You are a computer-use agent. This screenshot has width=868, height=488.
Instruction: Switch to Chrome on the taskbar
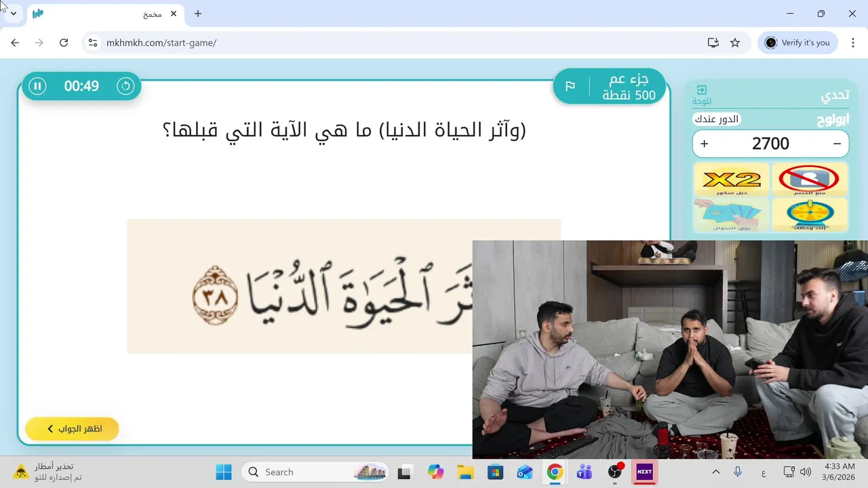(555, 472)
